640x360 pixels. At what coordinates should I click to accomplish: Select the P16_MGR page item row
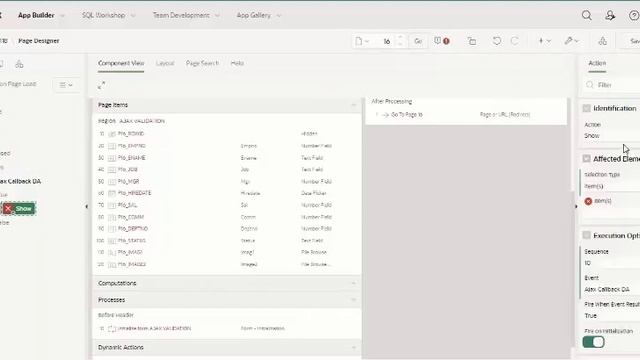point(226,181)
